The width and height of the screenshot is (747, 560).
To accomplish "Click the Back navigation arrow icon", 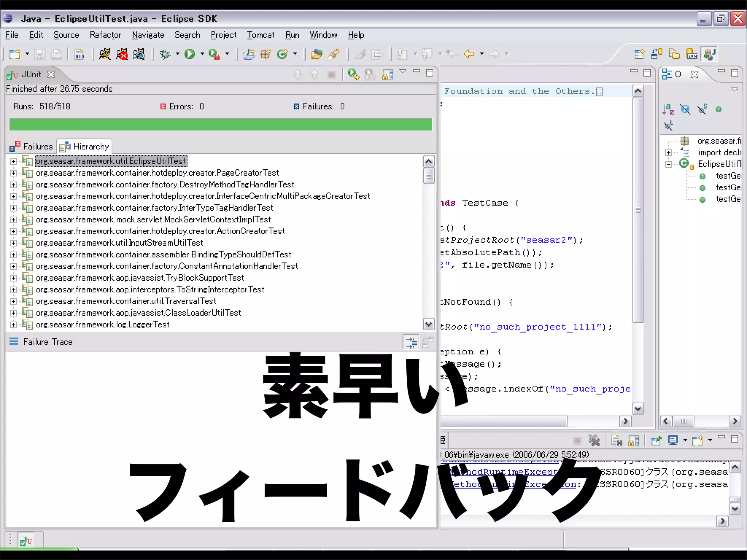I will pos(469,54).
